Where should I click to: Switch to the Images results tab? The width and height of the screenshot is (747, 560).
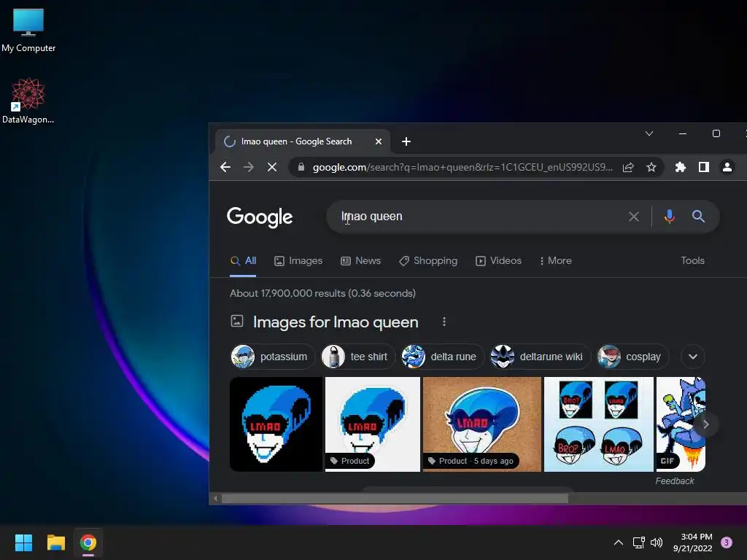tap(298, 260)
